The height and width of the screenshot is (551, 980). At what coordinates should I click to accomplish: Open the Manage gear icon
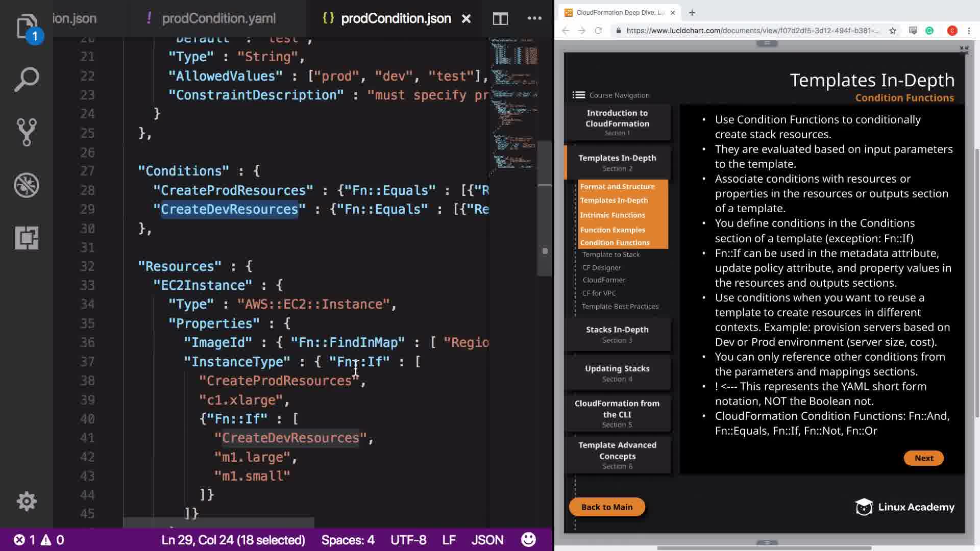click(27, 502)
